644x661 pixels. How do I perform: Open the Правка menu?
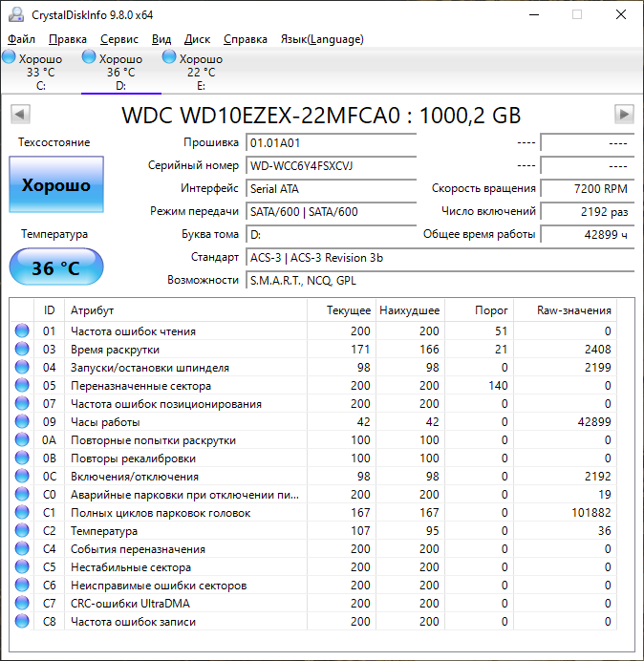(x=68, y=39)
